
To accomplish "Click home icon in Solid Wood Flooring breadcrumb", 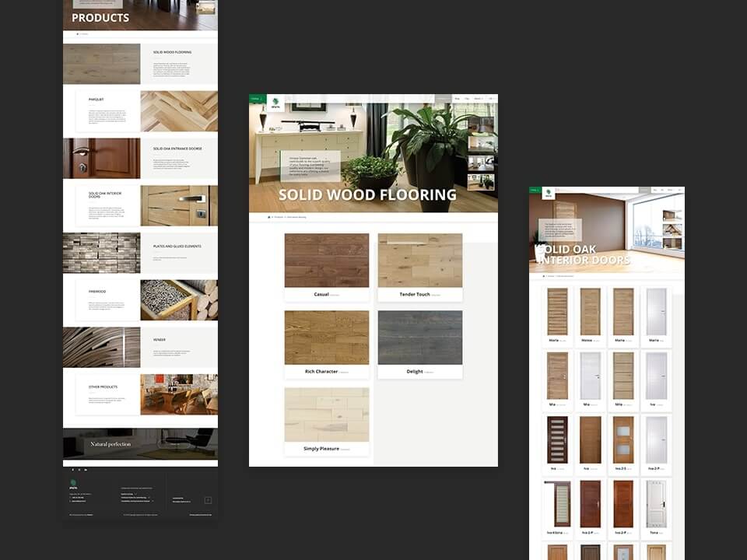I will point(269,217).
